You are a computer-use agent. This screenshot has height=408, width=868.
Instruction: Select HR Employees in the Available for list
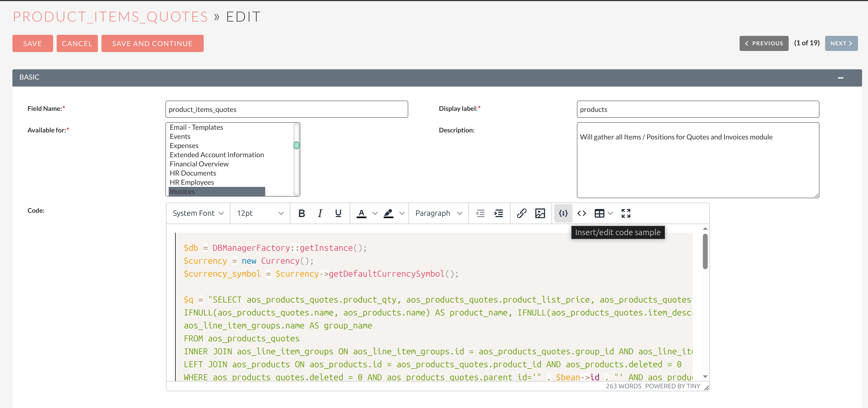coord(191,182)
